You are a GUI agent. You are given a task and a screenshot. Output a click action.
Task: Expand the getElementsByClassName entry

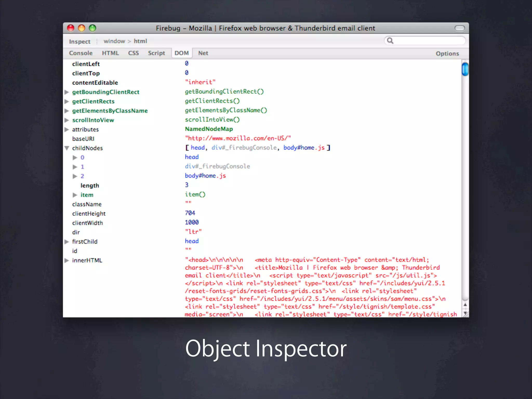(67, 111)
